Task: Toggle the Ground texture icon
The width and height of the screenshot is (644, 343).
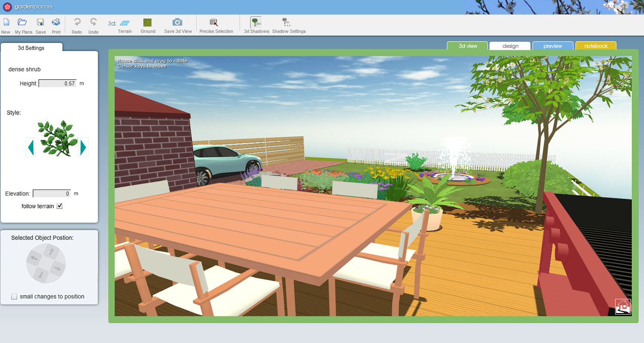Action: 148,23
